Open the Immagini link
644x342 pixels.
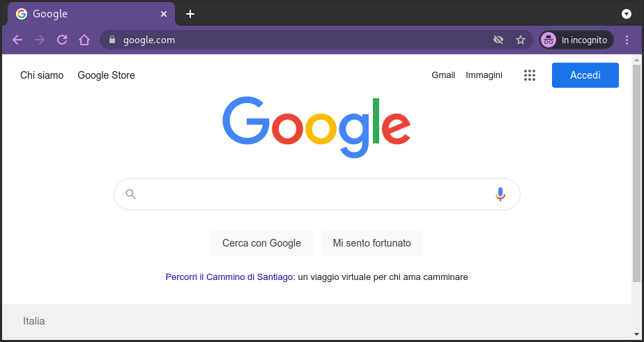coord(484,75)
